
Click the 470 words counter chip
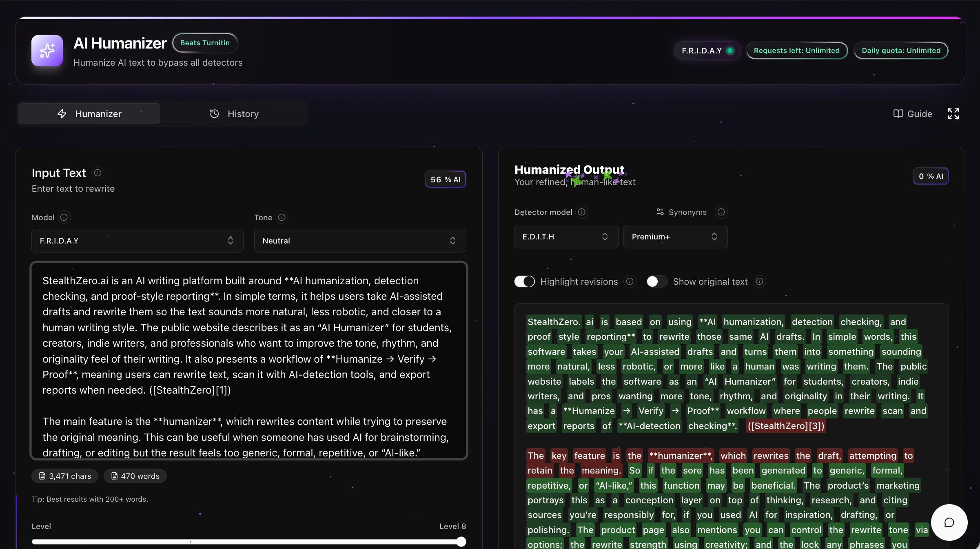coord(135,476)
